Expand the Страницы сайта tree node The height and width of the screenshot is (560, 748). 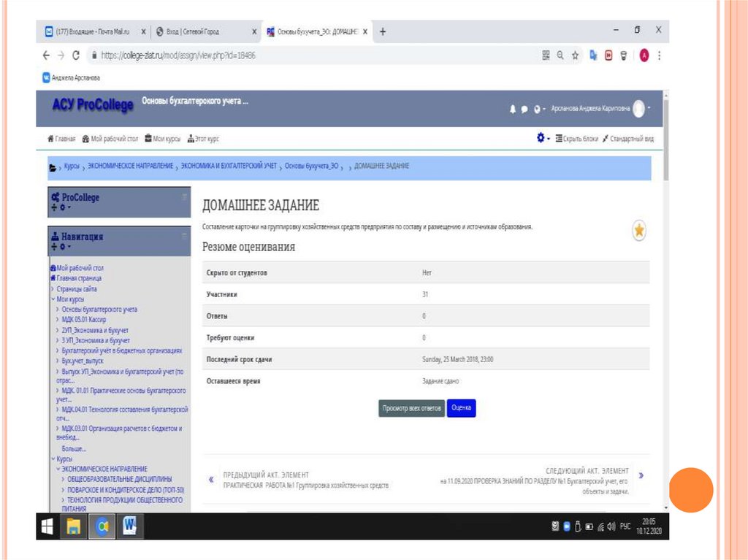coord(53,289)
